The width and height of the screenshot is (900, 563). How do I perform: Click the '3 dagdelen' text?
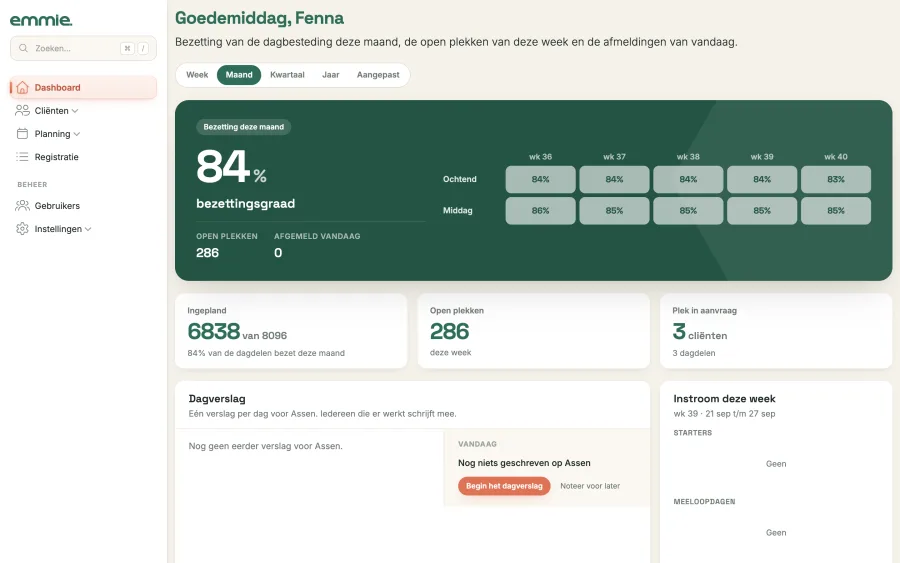(694, 353)
